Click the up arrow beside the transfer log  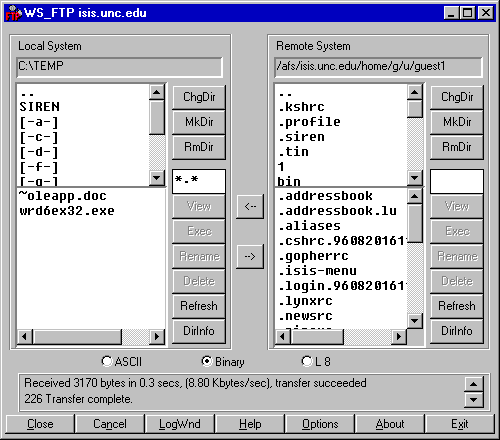tap(473, 384)
